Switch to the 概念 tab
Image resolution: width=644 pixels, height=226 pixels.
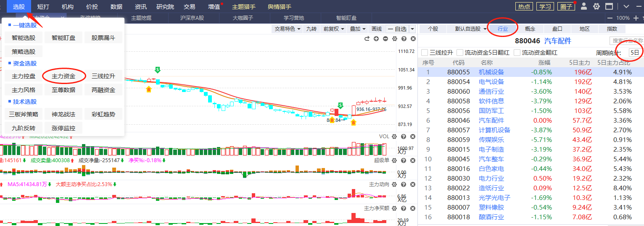[x=530, y=29]
